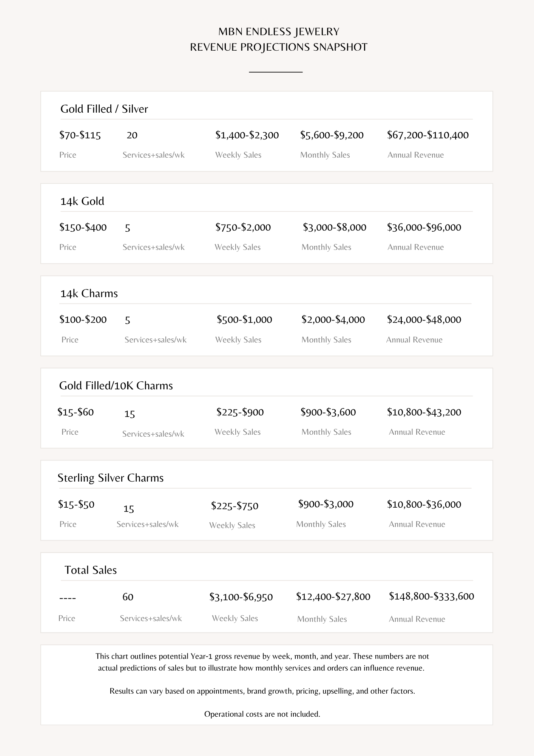This screenshot has height=756, width=534.
Task: Click the Total Sales heading
Action: point(91,570)
